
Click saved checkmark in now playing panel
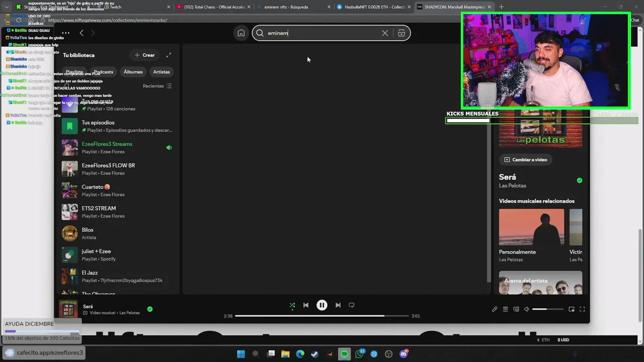pyautogui.click(x=580, y=180)
